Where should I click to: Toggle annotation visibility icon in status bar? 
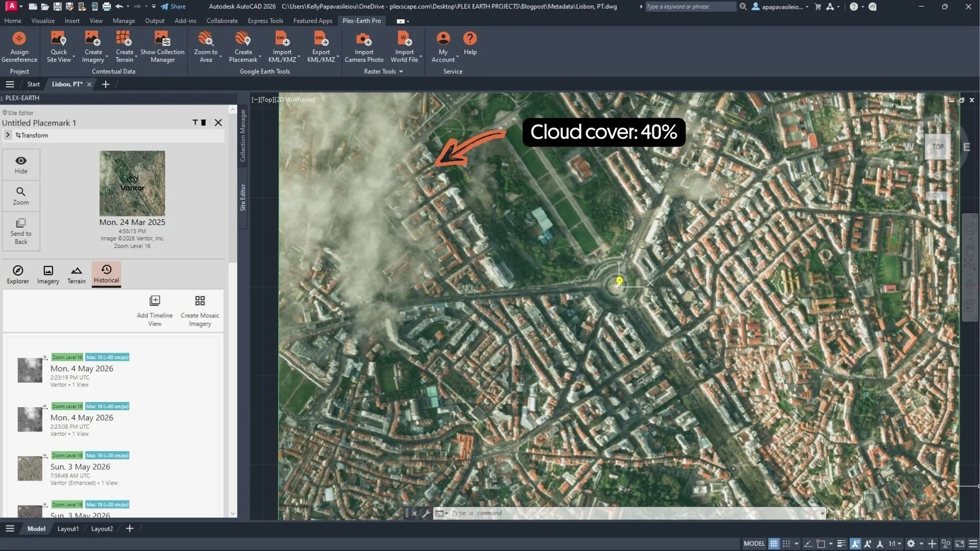pos(855,544)
